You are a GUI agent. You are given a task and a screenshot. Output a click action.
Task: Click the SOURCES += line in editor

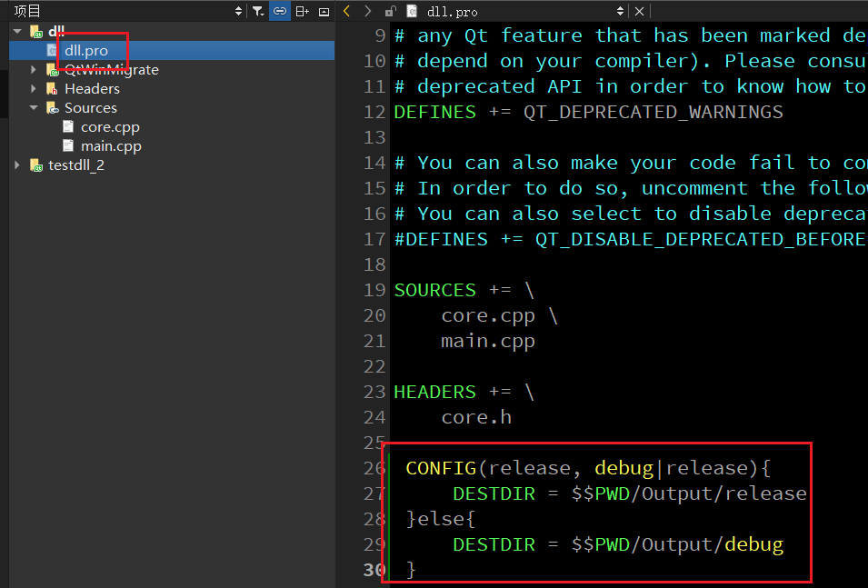[x=464, y=291]
